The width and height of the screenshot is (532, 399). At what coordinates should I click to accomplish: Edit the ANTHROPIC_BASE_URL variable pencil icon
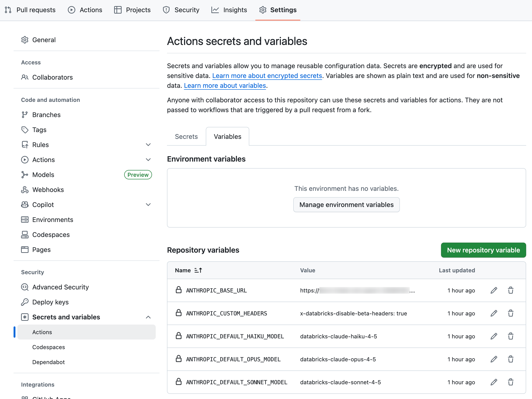(493, 290)
